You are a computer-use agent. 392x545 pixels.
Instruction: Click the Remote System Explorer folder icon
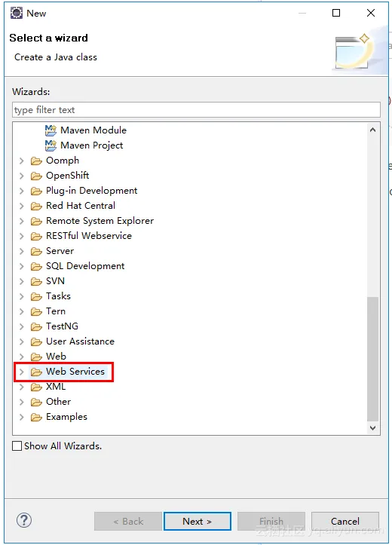click(36, 221)
